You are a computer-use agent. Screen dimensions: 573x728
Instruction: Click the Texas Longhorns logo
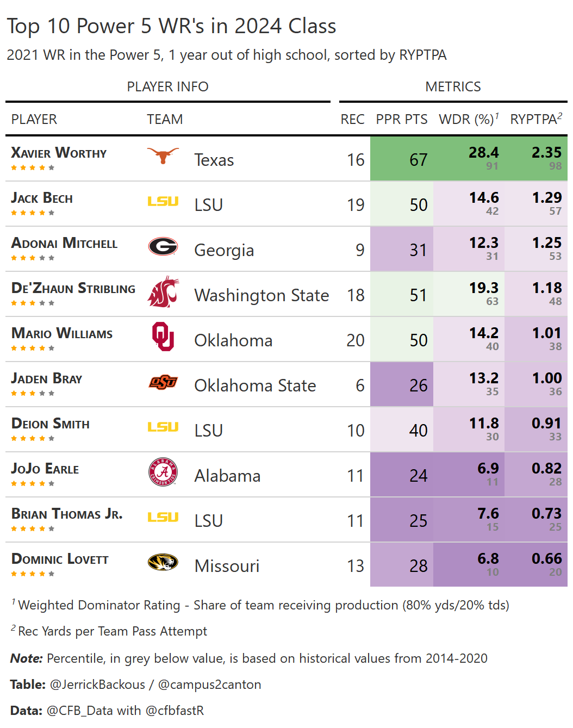pyautogui.click(x=163, y=156)
